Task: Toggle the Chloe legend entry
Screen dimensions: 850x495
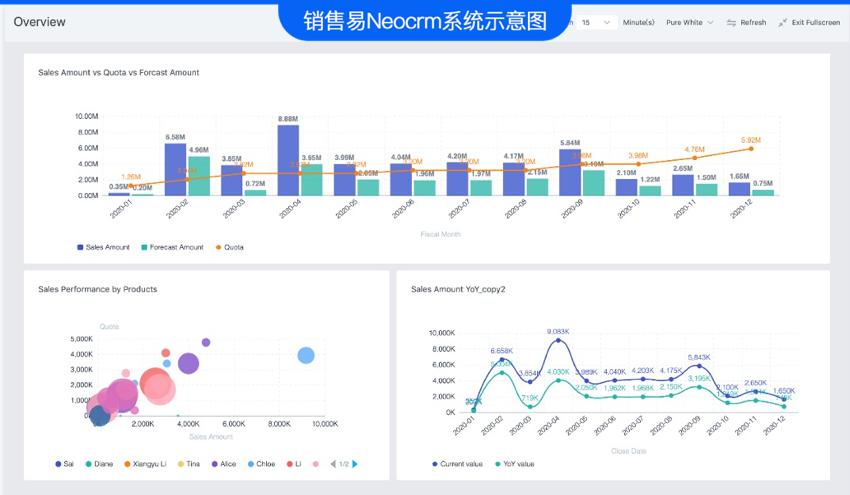Action: [261, 464]
